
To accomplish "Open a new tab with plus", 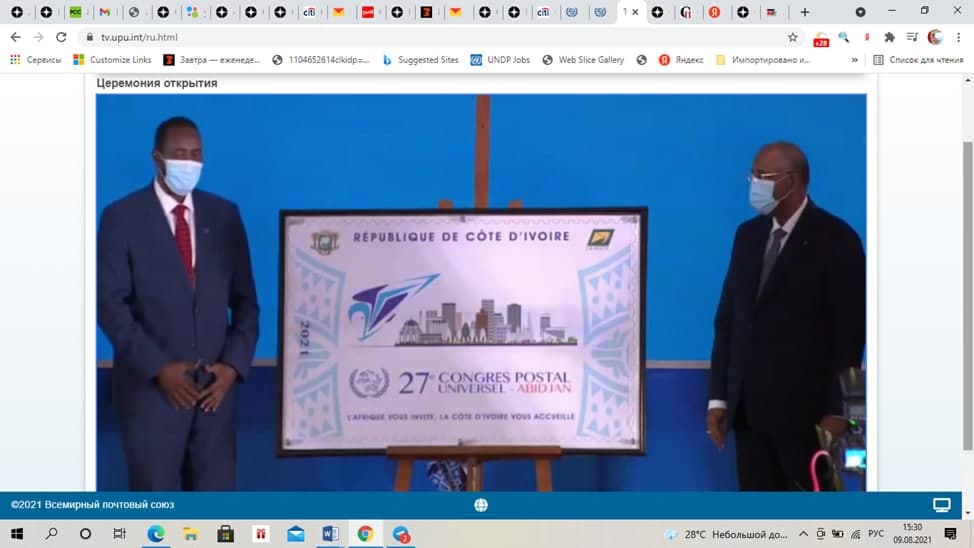I will click(x=804, y=12).
